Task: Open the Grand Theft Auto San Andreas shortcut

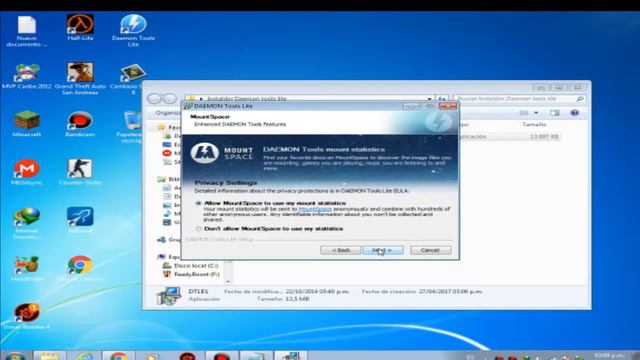Action: (80, 78)
